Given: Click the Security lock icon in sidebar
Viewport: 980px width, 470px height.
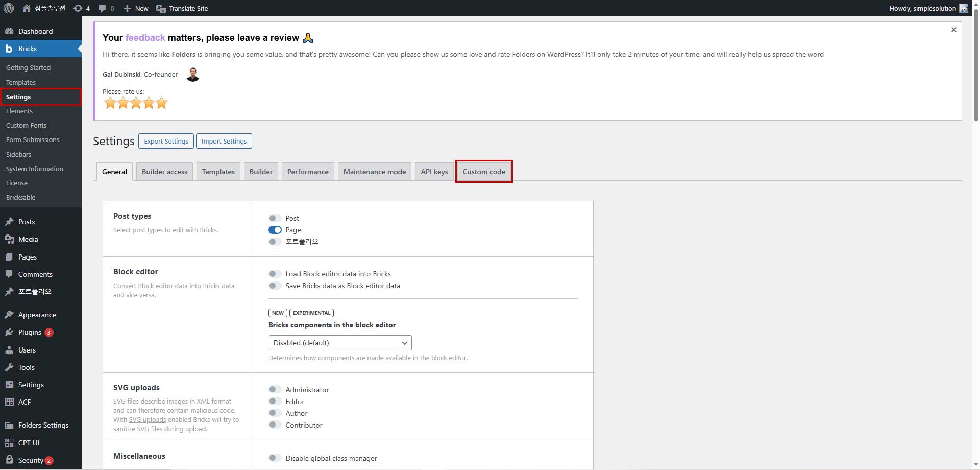Looking at the screenshot, I should (9, 460).
